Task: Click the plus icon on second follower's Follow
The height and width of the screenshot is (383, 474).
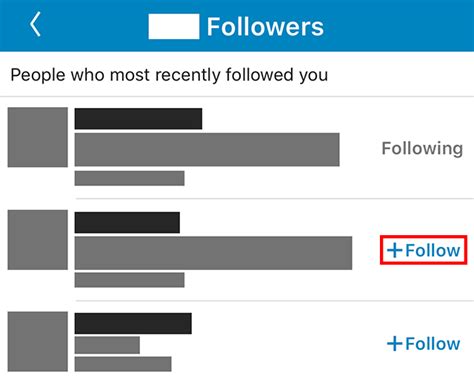Action: click(395, 250)
